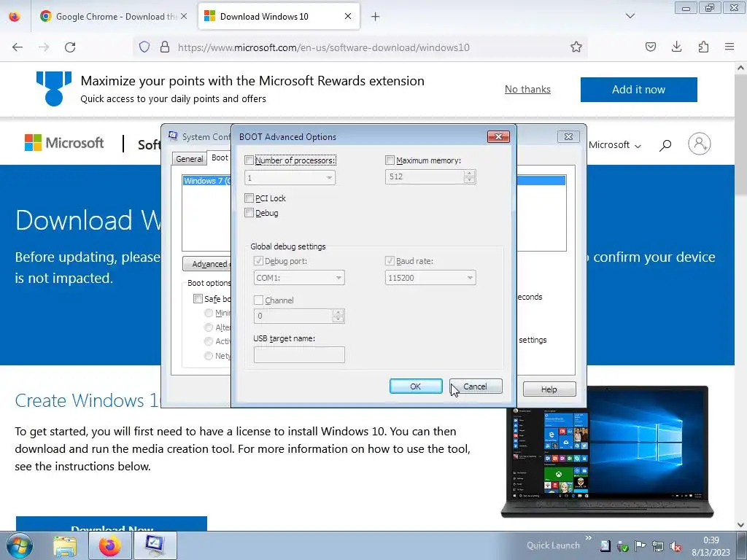Open the COM1: debug port dropdown
The image size is (747, 560).
[338, 278]
